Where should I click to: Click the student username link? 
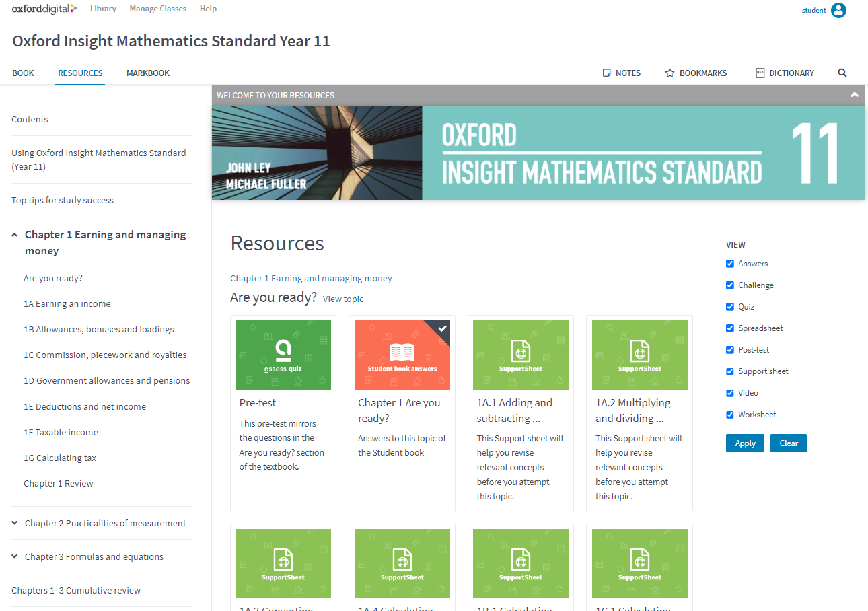[814, 10]
